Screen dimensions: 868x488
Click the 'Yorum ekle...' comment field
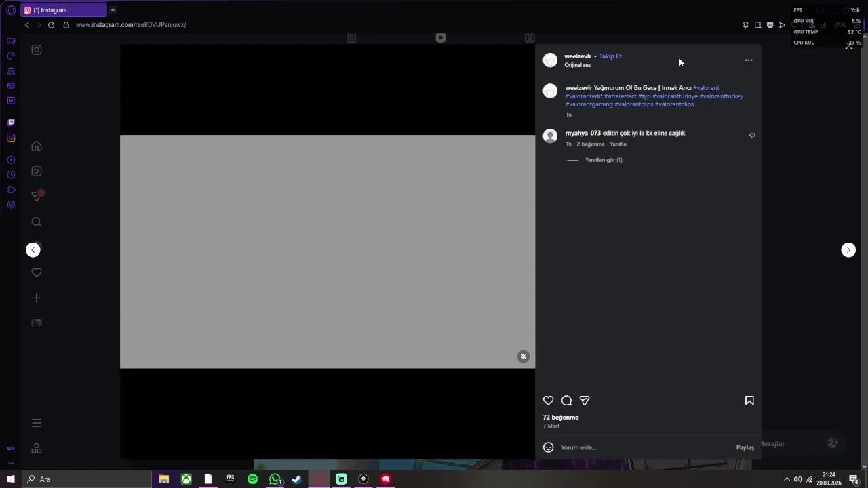(x=644, y=447)
